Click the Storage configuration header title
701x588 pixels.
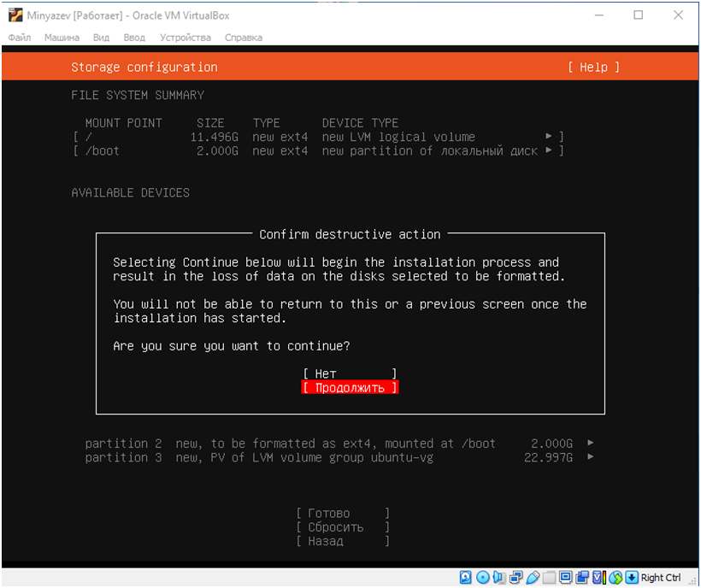coord(144,67)
